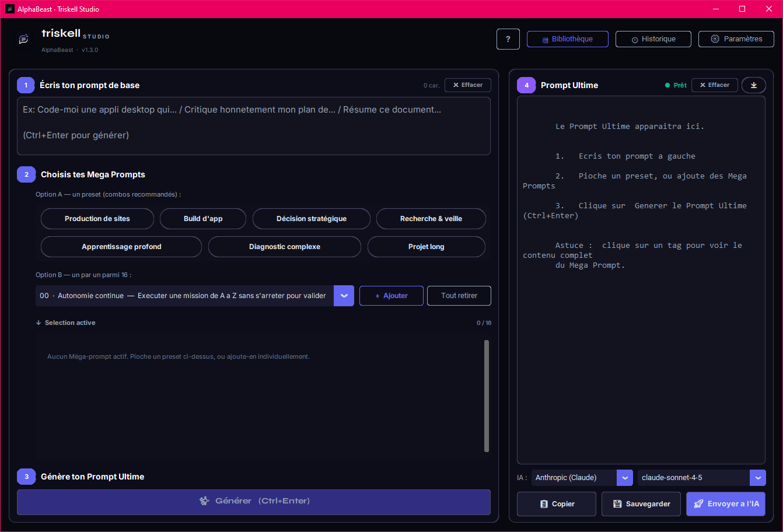The height and width of the screenshot is (532, 783).
Task: Select the Build d'app preset
Action: (x=203, y=219)
